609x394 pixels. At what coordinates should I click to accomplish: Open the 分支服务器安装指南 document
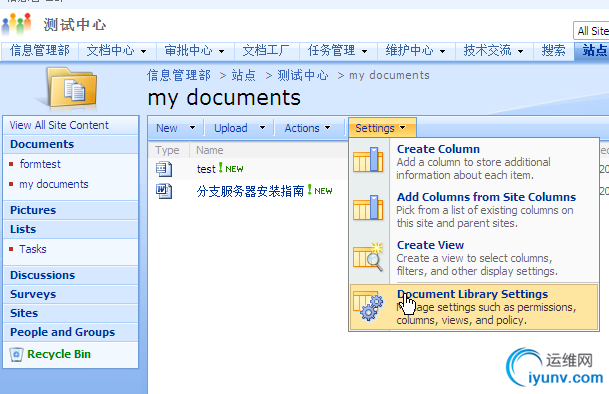tap(250, 191)
